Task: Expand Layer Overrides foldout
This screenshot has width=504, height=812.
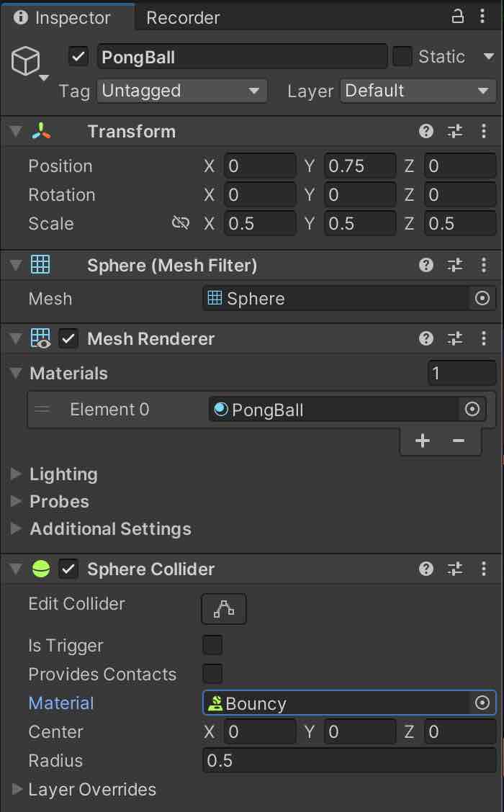Action: coord(91,789)
